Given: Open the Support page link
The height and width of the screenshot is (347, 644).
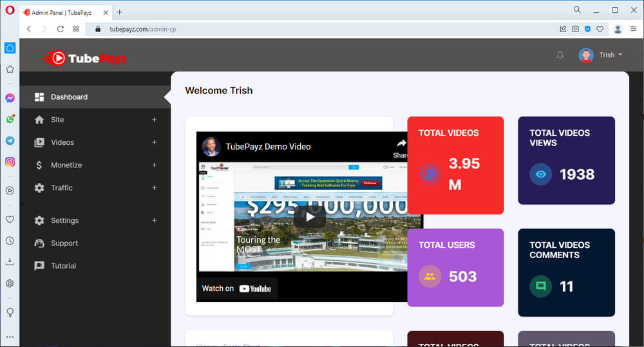Looking at the screenshot, I should click(95, 243).
